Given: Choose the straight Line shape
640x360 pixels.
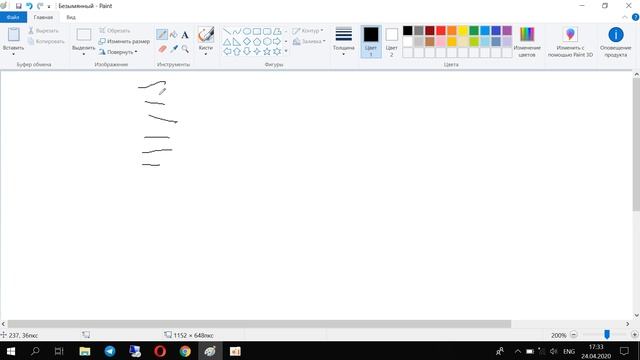Looking at the screenshot, I should (x=227, y=31).
